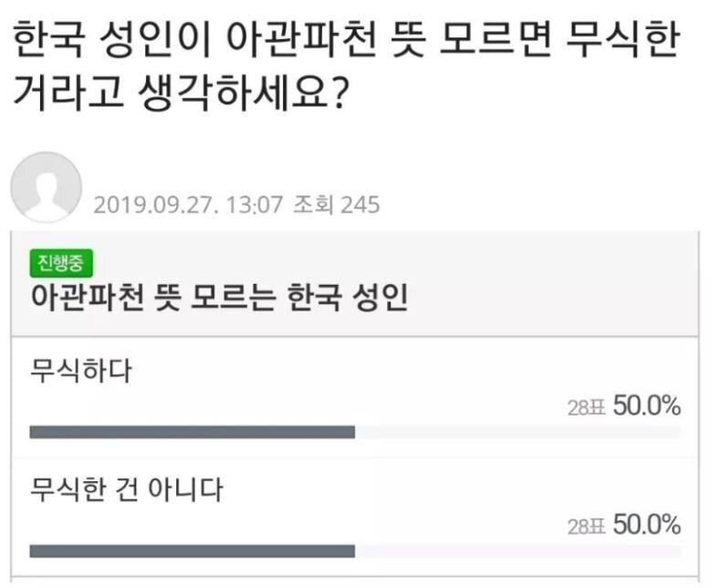Click unfilled bar portion for 무식하다
Screen dimensions: 712x588
tap(517, 432)
